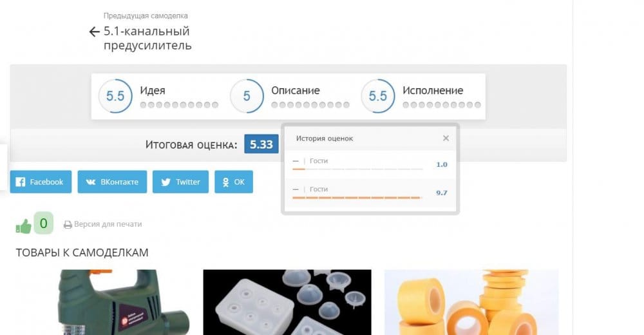
Task: Open the green jigsaw product thumbnail
Action: [108, 302]
